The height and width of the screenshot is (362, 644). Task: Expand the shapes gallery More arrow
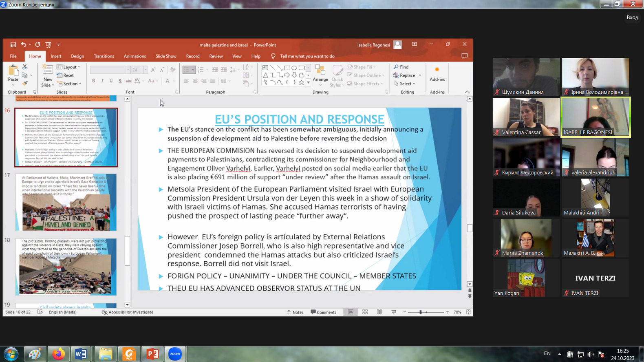pyautogui.click(x=308, y=83)
